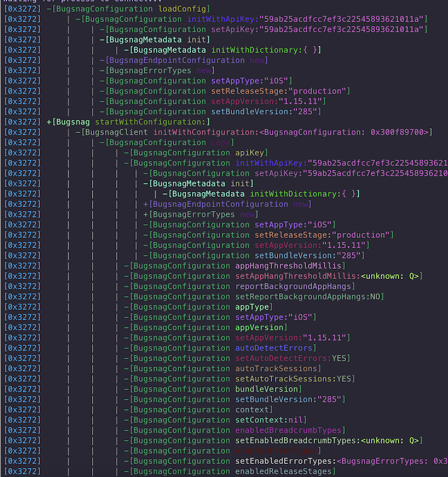Screen dimensions: 448x477
Task: Select the initWithConfiguration: selector text
Action: pos(206,132)
